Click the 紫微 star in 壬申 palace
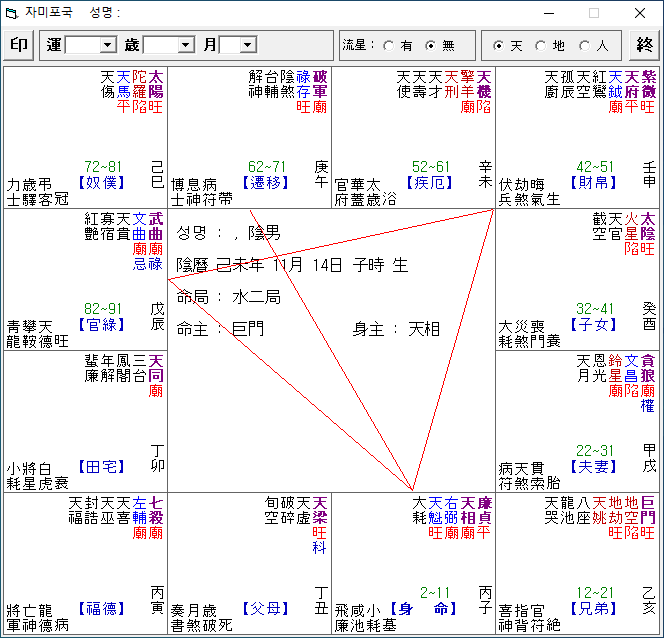This screenshot has height=638, width=664. tap(648, 84)
